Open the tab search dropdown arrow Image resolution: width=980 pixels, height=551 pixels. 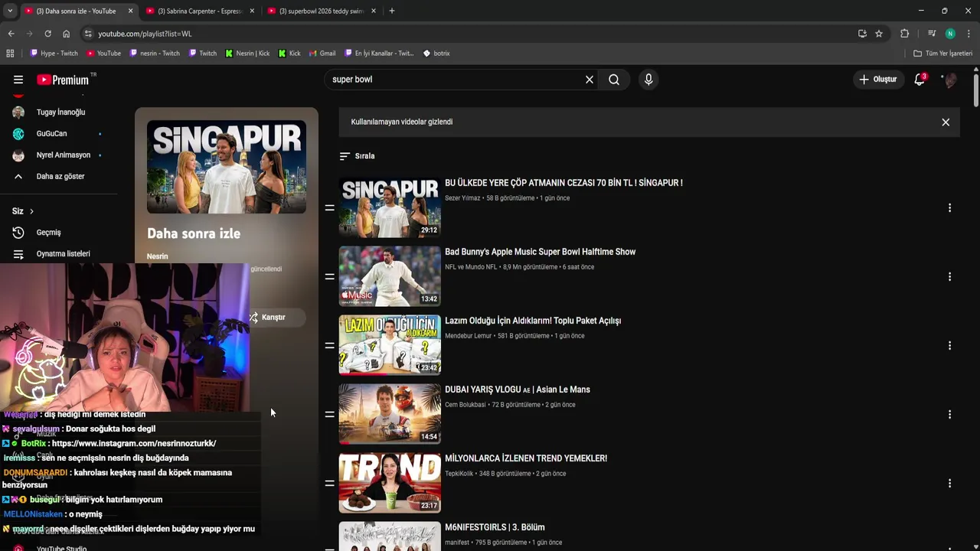tap(10, 11)
